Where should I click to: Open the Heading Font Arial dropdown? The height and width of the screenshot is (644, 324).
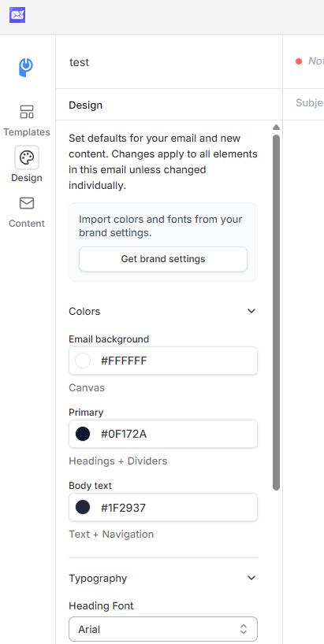tap(163, 629)
